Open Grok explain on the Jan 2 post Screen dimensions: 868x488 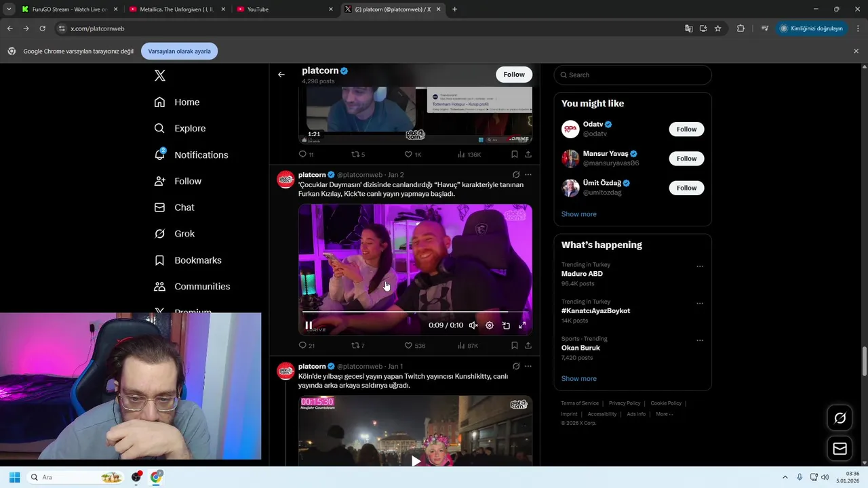(x=516, y=175)
